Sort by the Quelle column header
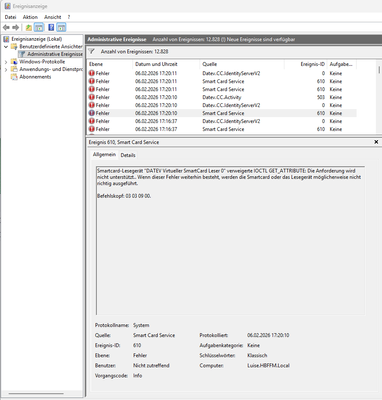This screenshot has height=400, width=382. click(242, 64)
